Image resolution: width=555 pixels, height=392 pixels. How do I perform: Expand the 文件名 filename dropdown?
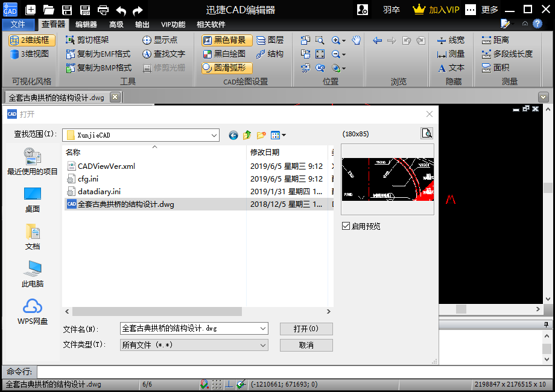click(263, 328)
